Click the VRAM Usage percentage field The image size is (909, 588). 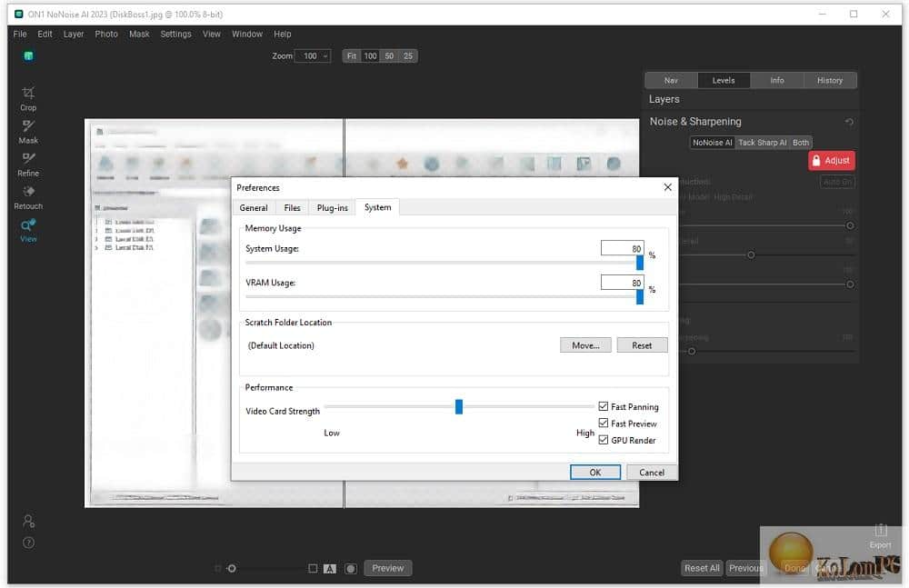click(622, 283)
